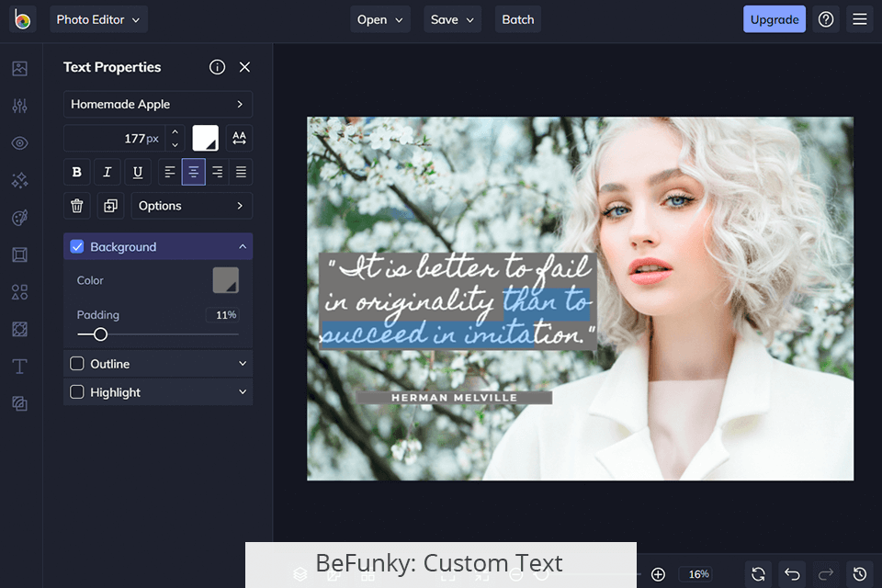This screenshot has width=882, height=588.
Task: Open the Text tool in sidebar
Action: pyautogui.click(x=19, y=367)
